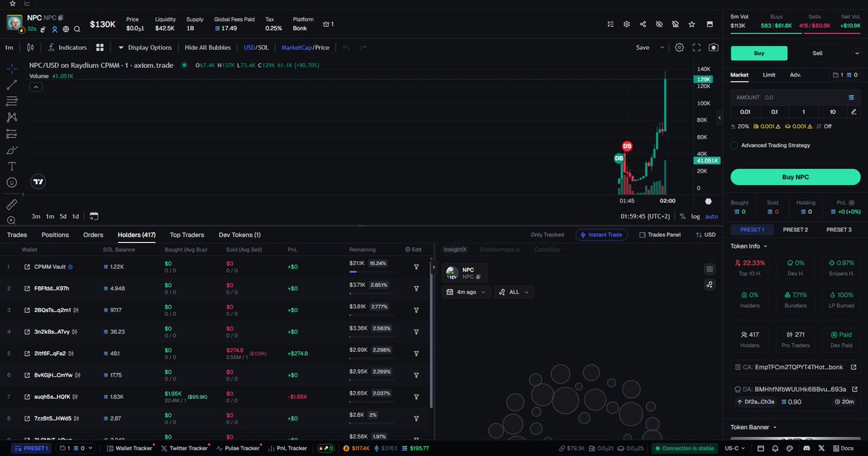Expand the Token Info section
Viewport: 868px width, 456px height.
(x=748, y=246)
